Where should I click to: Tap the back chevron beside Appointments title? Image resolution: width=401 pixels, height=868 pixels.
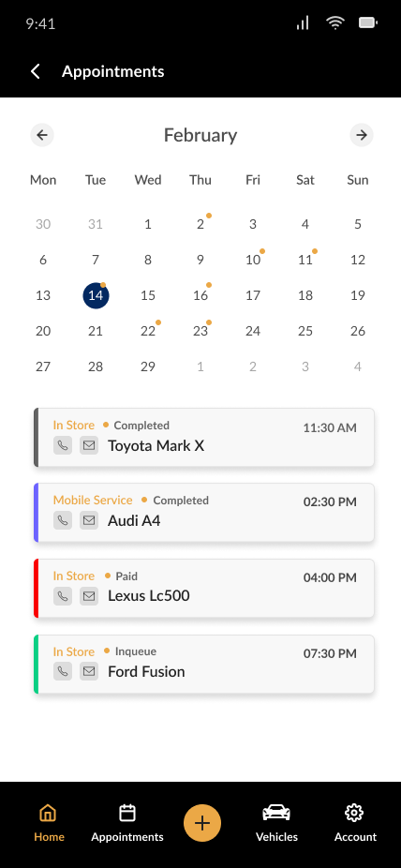pyautogui.click(x=36, y=71)
